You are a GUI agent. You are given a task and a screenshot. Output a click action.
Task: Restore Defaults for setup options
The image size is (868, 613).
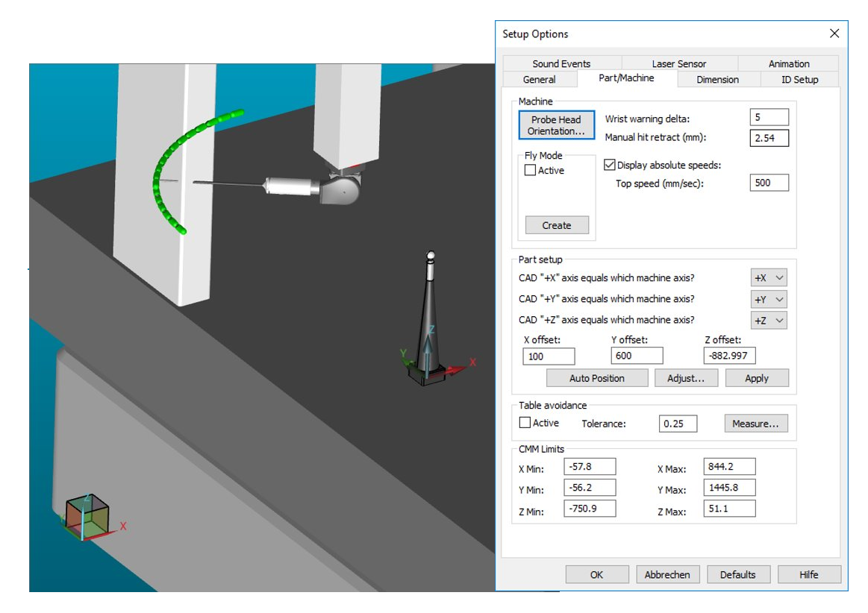pos(738,574)
